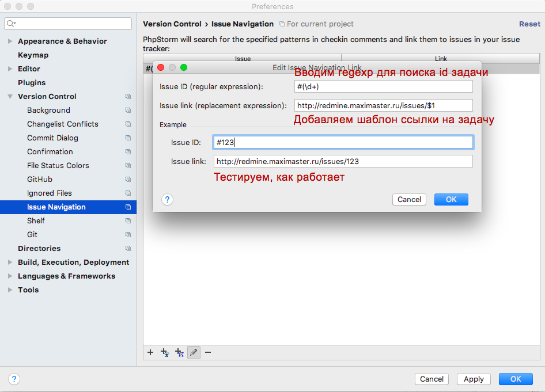The height and width of the screenshot is (392, 545).
Task: Open the File Status Colors settings
Action: coord(58,166)
